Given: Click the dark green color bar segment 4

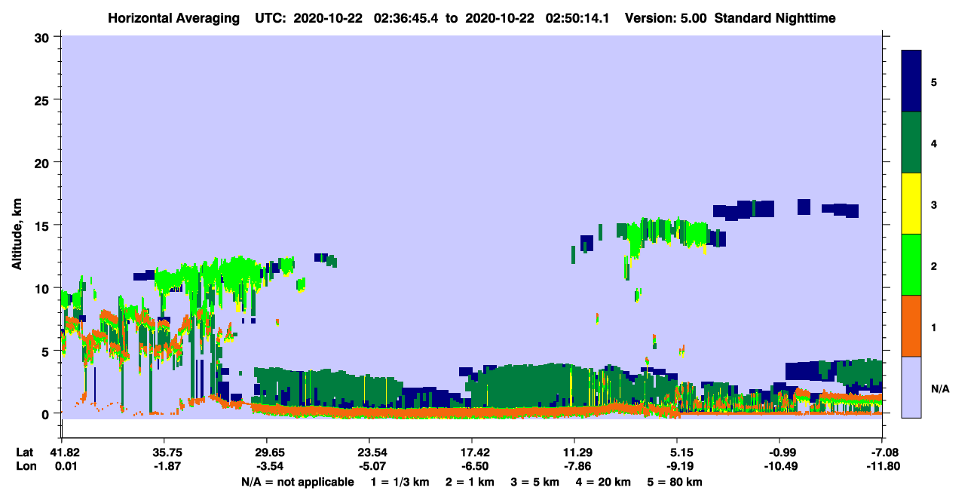Looking at the screenshot, I should tap(911, 143).
